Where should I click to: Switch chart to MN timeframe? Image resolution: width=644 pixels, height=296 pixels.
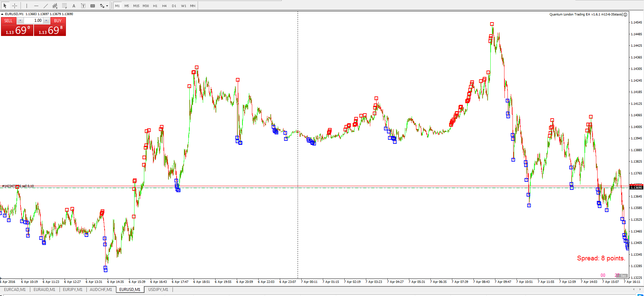click(x=193, y=6)
